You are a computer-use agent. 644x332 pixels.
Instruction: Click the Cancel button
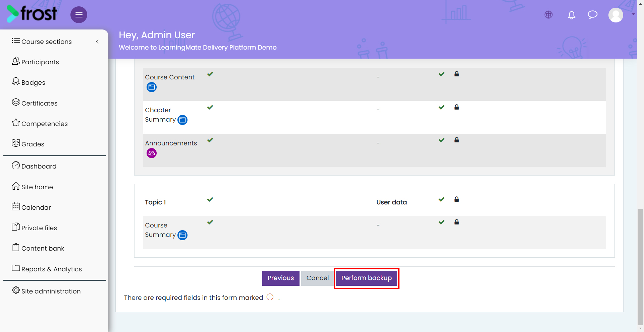click(x=318, y=278)
